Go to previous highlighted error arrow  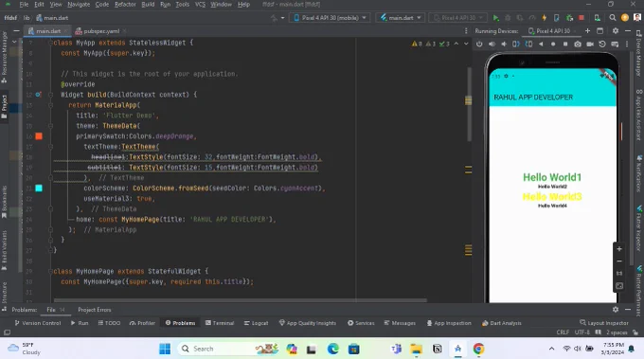456,44
